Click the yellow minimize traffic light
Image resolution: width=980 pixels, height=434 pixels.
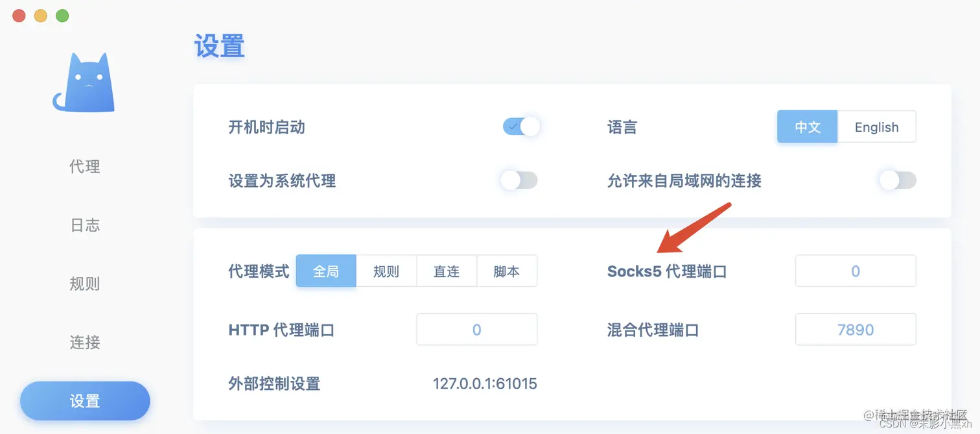click(x=40, y=15)
